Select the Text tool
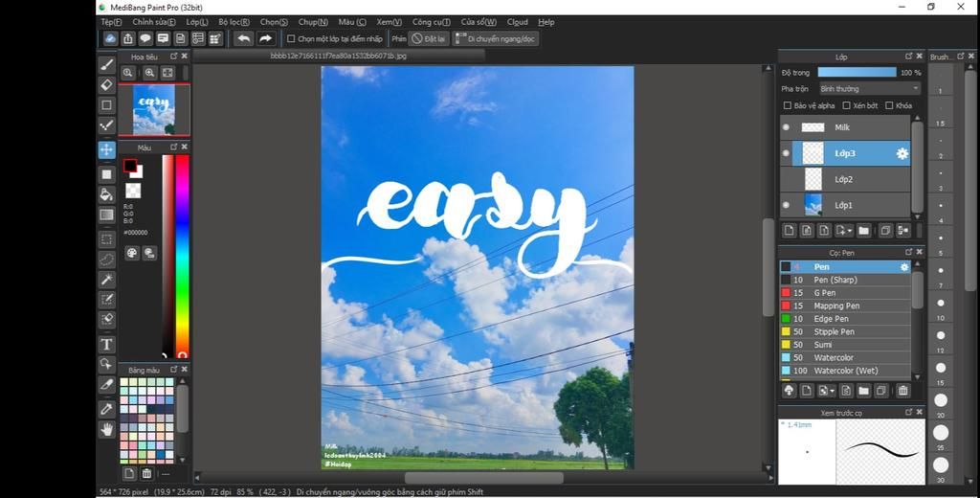The width and height of the screenshot is (980, 498). tap(107, 344)
